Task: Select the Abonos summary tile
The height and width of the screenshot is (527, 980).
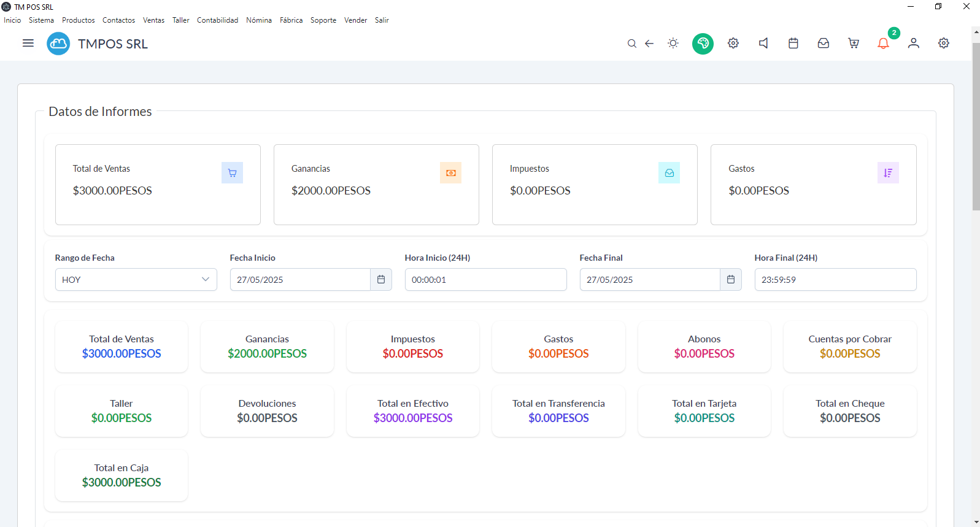Action: point(704,347)
